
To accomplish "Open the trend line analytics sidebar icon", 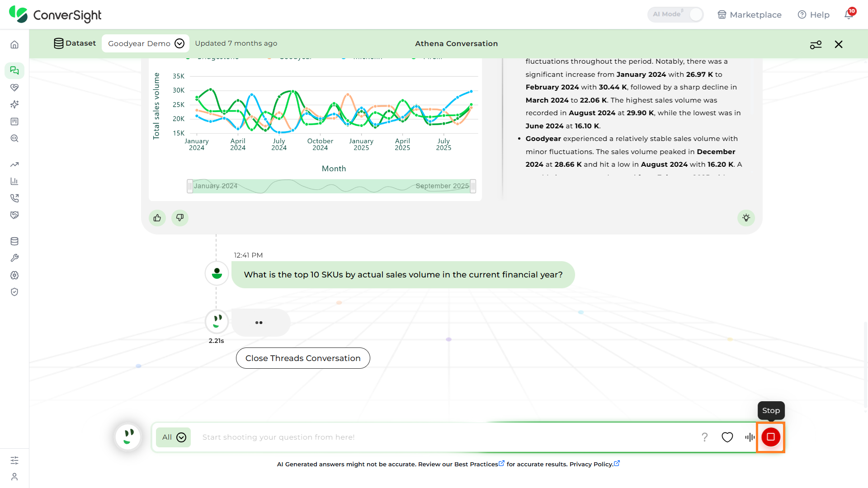I will (14, 164).
